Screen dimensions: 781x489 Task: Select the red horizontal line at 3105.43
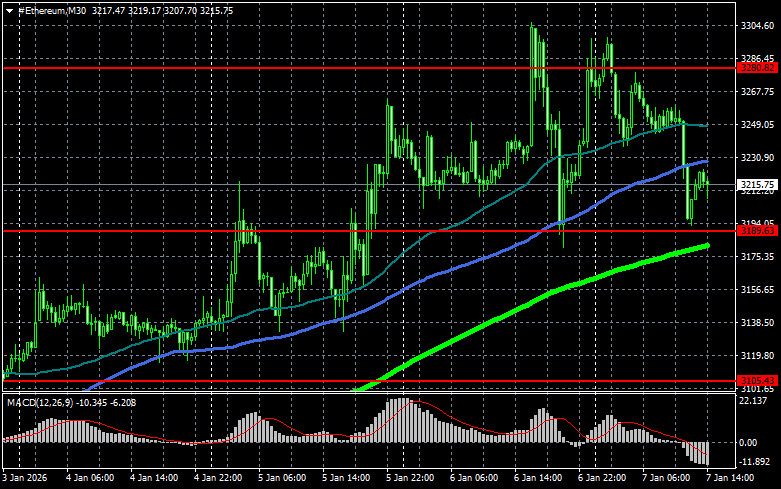pyautogui.click(x=369, y=381)
